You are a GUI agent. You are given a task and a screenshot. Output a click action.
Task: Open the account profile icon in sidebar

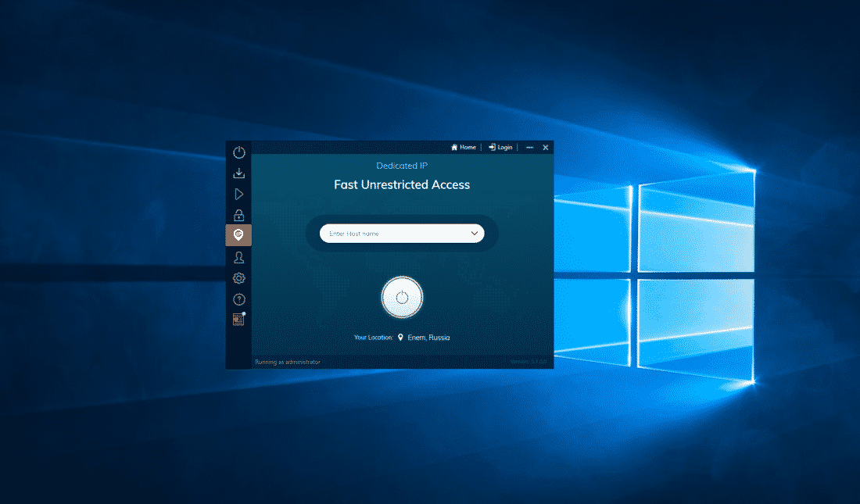(x=238, y=257)
